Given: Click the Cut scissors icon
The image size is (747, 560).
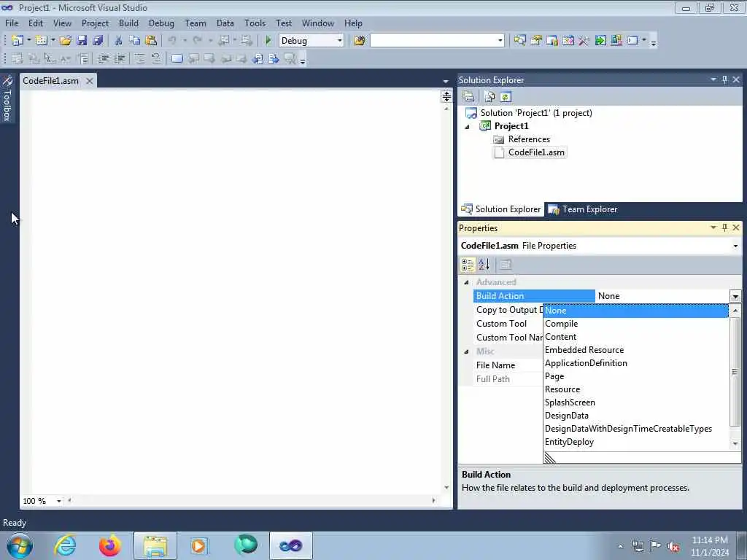Looking at the screenshot, I should pos(119,41).
